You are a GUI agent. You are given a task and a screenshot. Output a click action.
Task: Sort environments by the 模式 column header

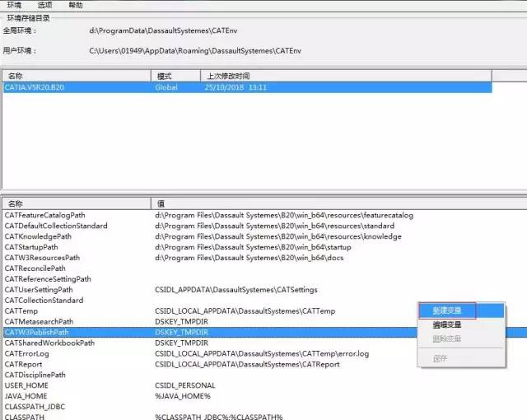(165, 76)
